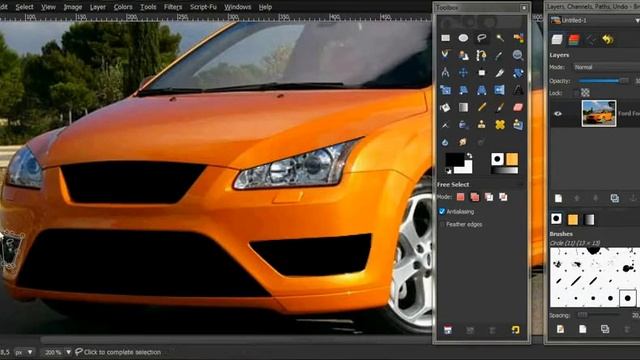This screenshot has width=640, height=360.
Task: Select the Scale tool
Action: tap(445, 90)
